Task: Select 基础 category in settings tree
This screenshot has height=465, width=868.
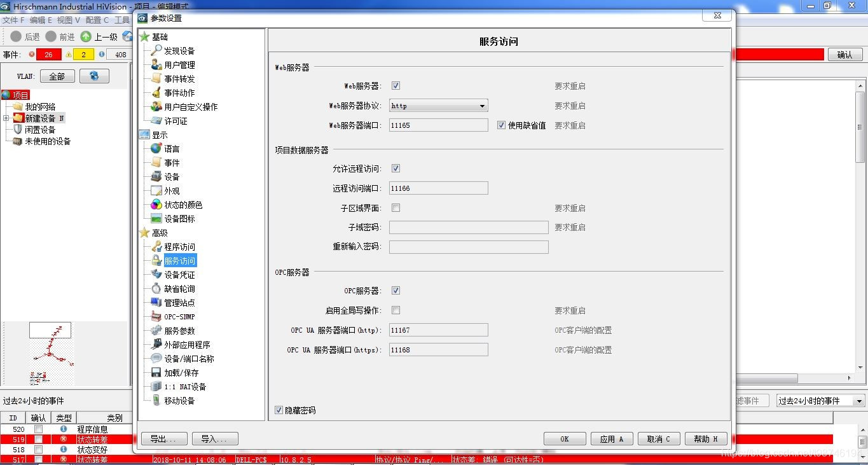Action: [x=160, y=37]
